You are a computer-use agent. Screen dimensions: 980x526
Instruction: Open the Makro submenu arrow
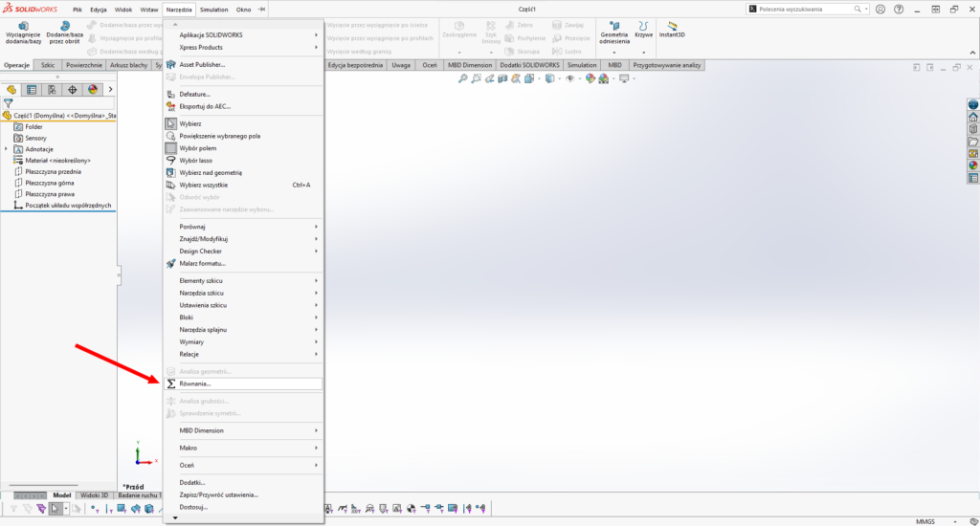point(316,448)
